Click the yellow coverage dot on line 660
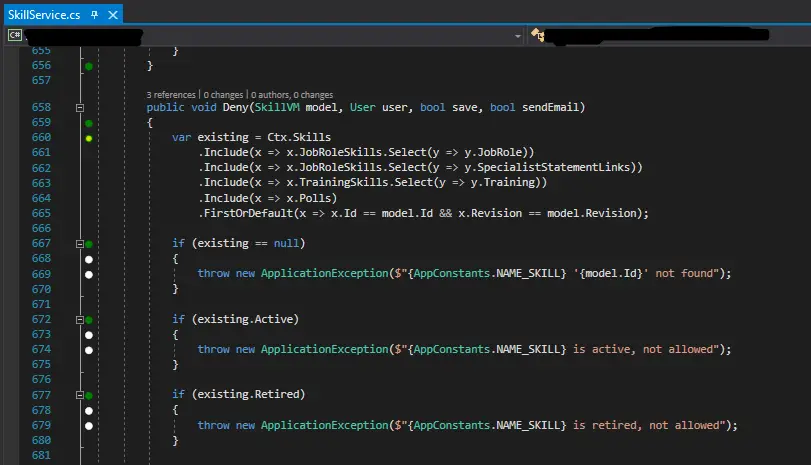The height and width of the screenshot is (465, 811). [x=89, y=138]
